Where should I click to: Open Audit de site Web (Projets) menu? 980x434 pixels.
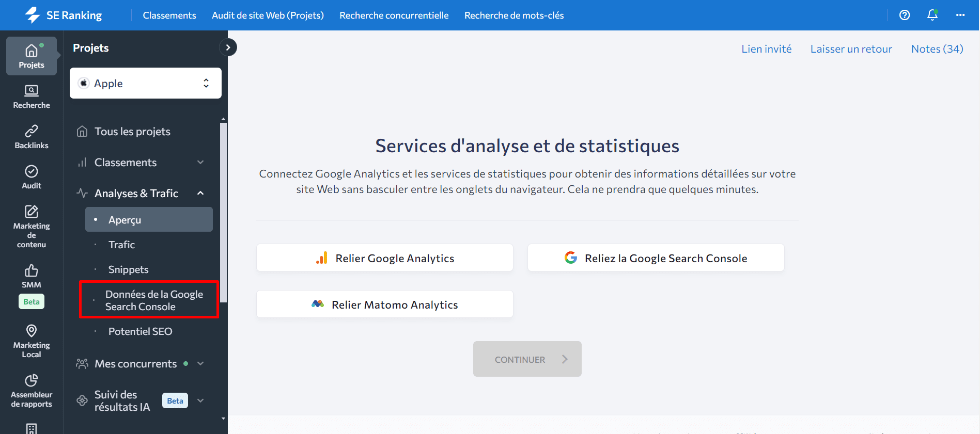coord(268,15)
